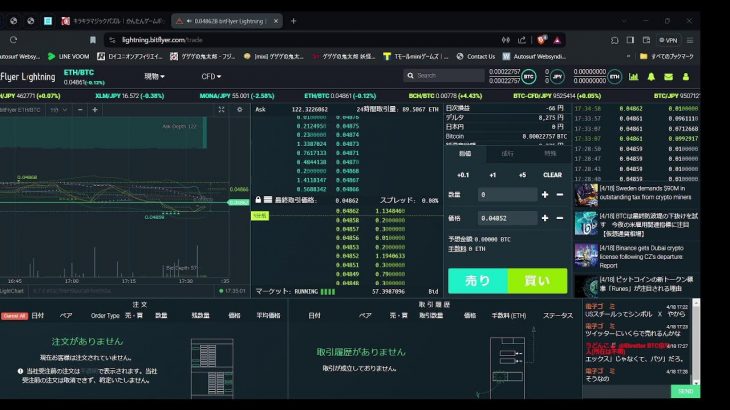Select XLM/JPY ticker in scrolling bar
This screenshot has height=410, width=730.
pyautogui.click(x=129, y=96)
